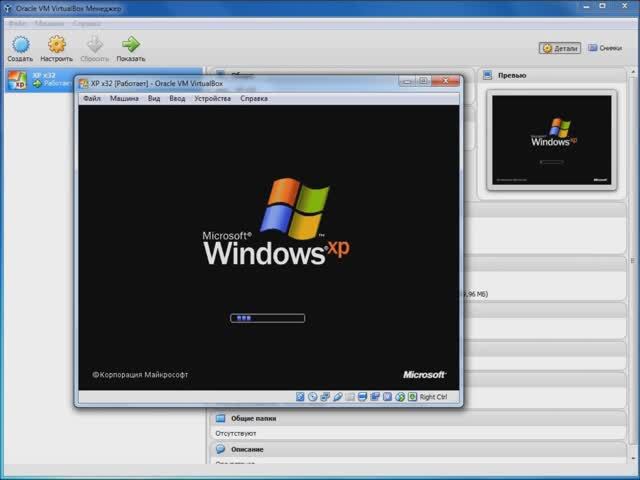
Task: Click the network adapters status bar icon
Action: coord(325,397)
